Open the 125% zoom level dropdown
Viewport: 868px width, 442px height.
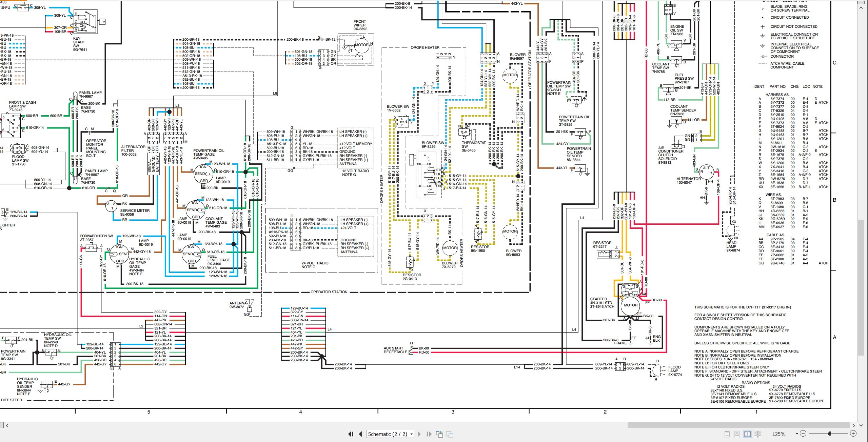796,434
